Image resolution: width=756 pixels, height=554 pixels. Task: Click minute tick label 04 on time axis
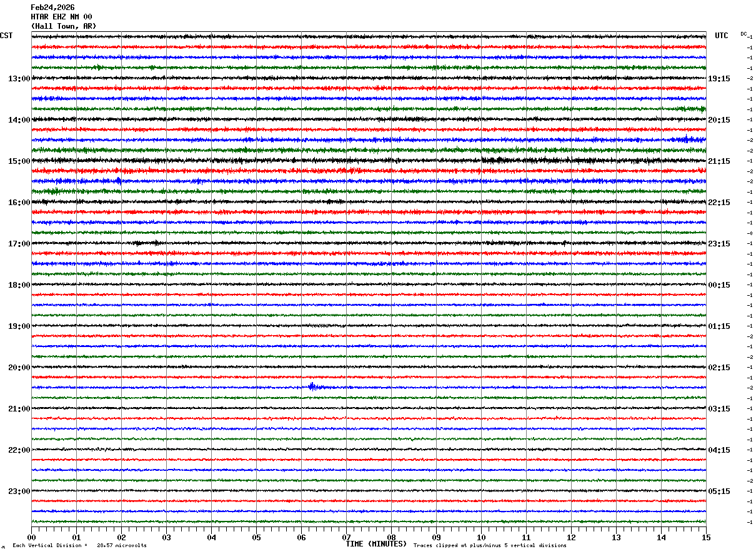click(x=211, y=537)
